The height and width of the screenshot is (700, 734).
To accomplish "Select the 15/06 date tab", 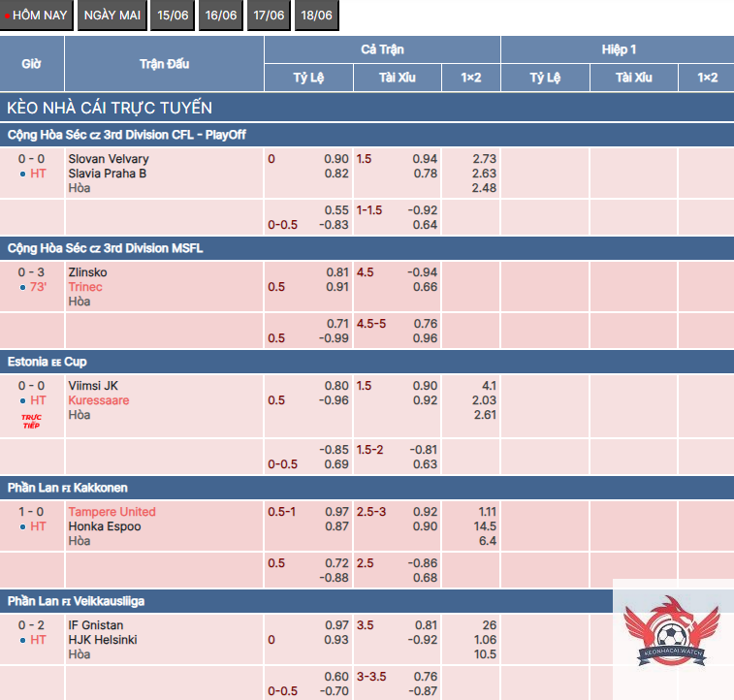I will [x=173, y=16].
